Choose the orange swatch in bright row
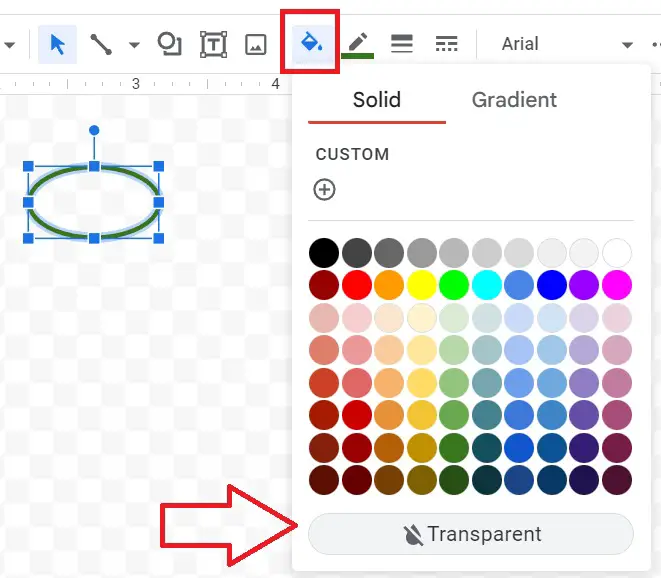This screenshot has width=661, height=578. [x=389, y=285]
